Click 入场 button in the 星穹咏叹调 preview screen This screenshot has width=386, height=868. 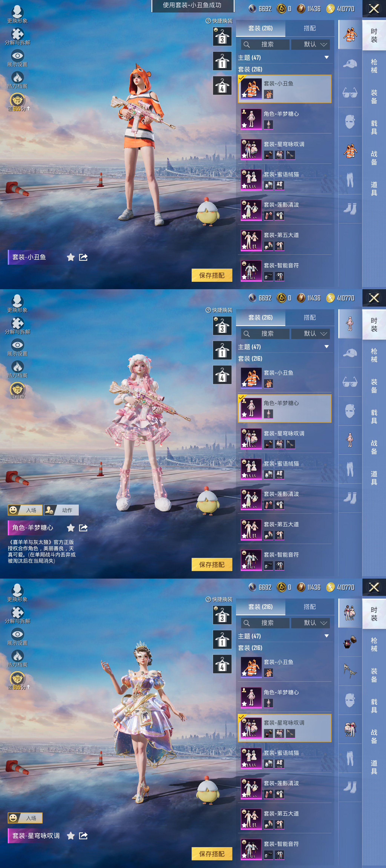pos(25,818)
